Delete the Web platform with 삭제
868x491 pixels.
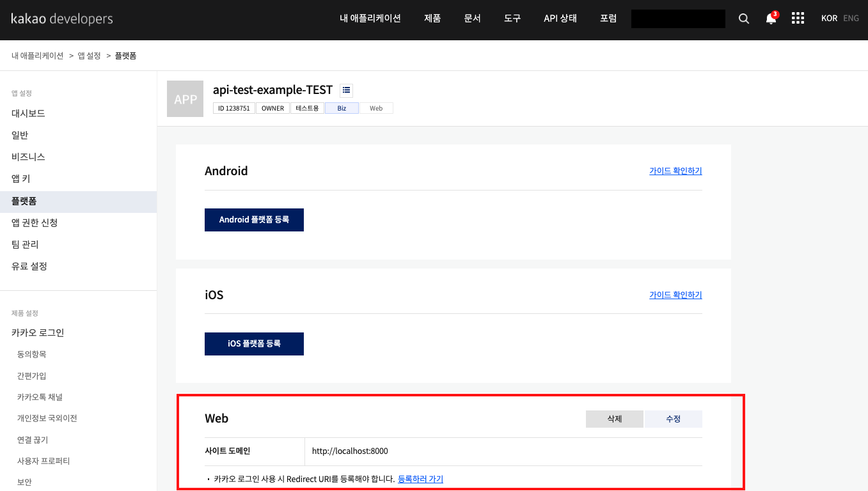pyautogui.click(x=613, y=418)
